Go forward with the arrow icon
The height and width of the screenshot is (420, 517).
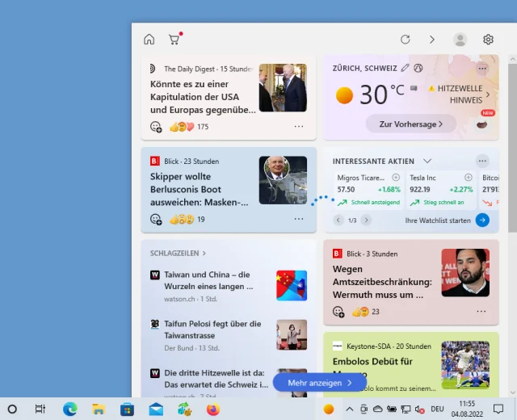pos(432,40)
